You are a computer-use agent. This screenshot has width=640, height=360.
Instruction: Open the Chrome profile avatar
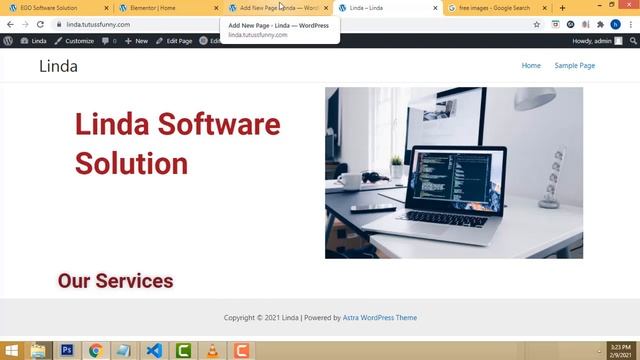616,24
